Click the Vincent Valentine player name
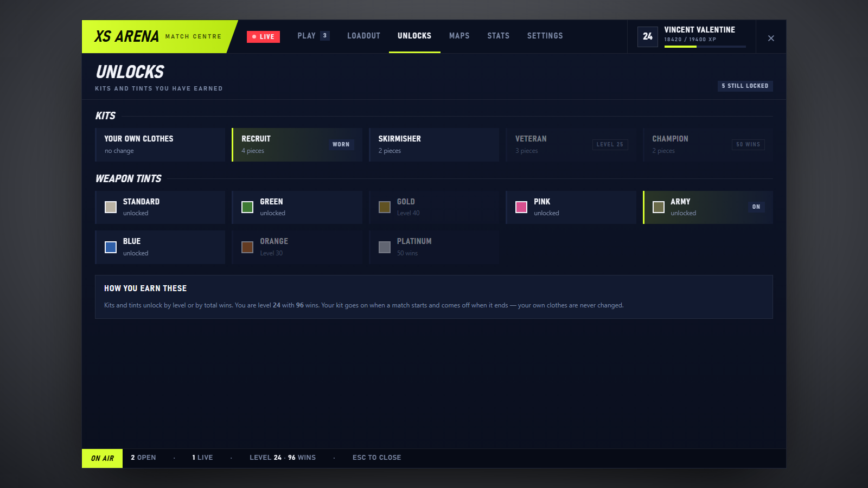 [x=700, y=30]
